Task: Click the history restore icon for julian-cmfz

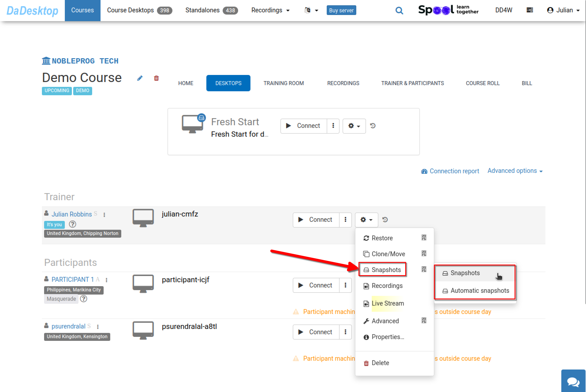Action: coord(385,220)
